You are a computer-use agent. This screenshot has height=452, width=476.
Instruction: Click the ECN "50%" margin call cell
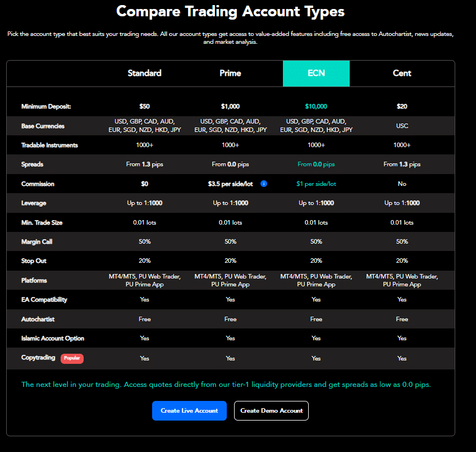click(316, 242)
